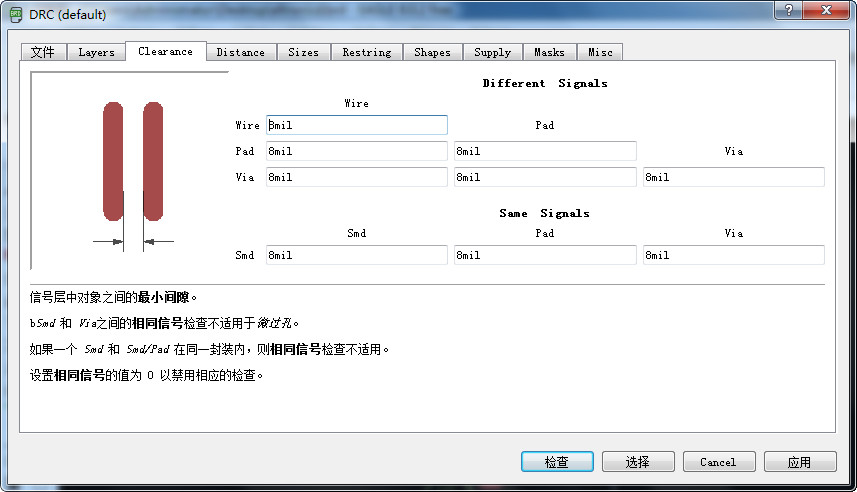Click the clearance illustration diagram
This screenshot has width=857, height=492.
coord(130,171)
